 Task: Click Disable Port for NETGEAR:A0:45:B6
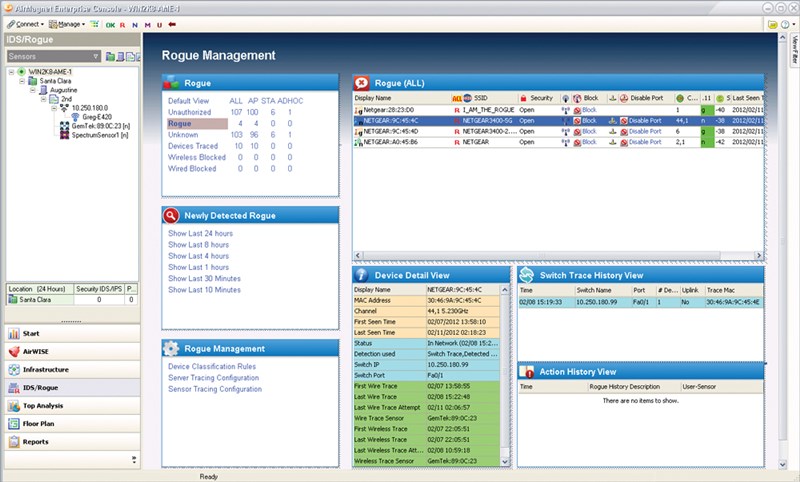[643, 142]
